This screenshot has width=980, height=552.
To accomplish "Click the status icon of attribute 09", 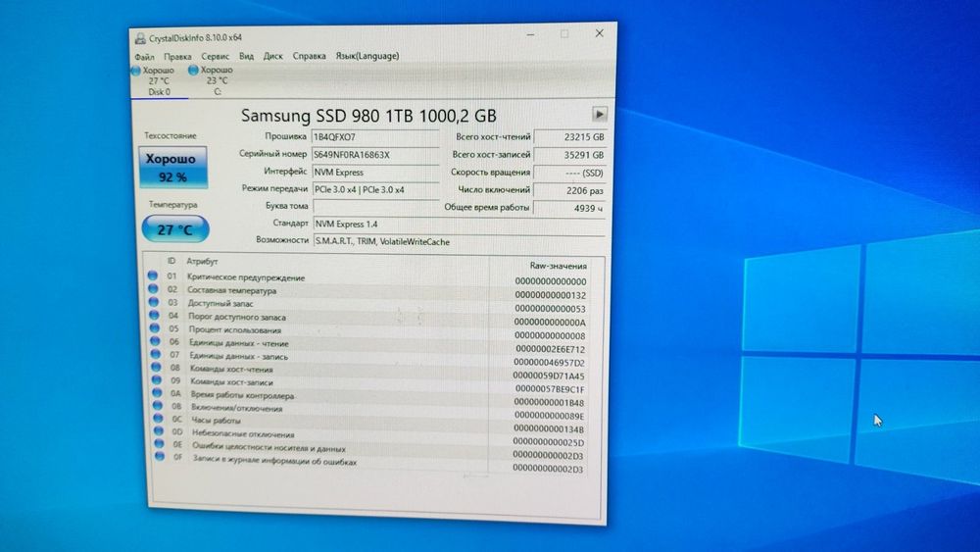I will pyautogui.click(x=157, y=380).
